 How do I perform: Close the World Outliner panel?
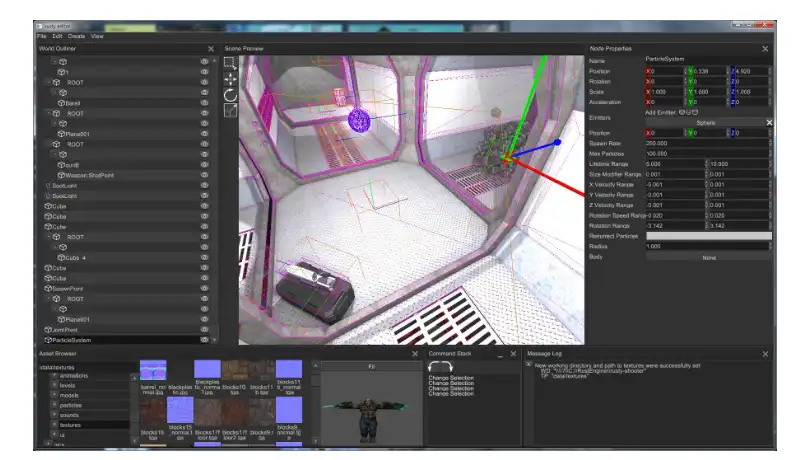211,49
